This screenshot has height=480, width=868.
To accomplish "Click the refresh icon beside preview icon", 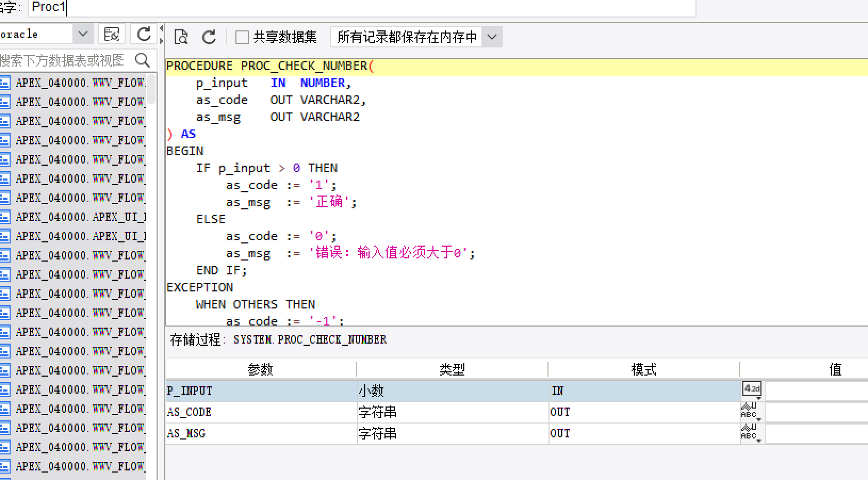I will point(209,37).
